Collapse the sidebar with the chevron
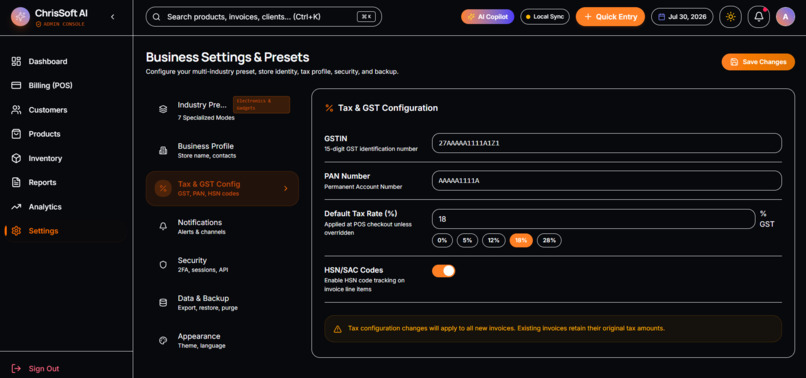 coord(113,17)
